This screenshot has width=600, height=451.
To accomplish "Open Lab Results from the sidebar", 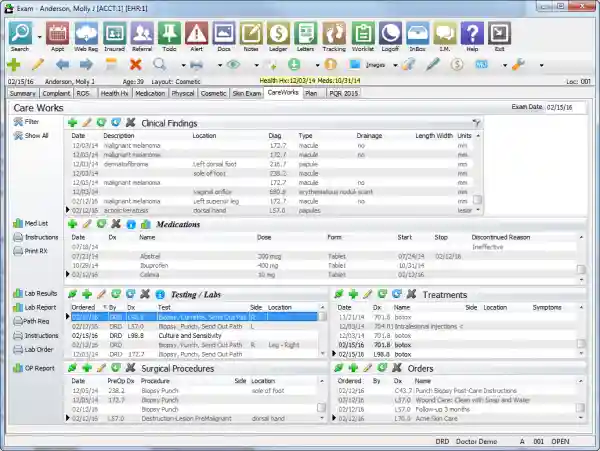I will tap(35, 293).
